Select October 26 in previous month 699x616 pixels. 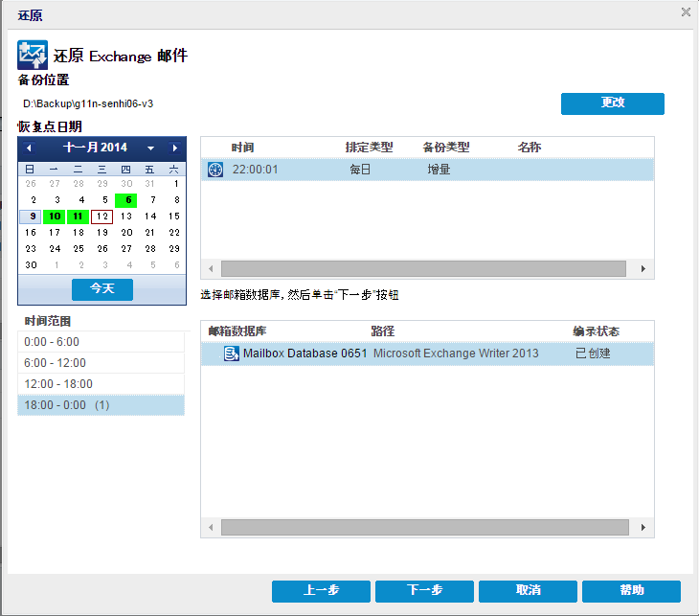(31, 184)
